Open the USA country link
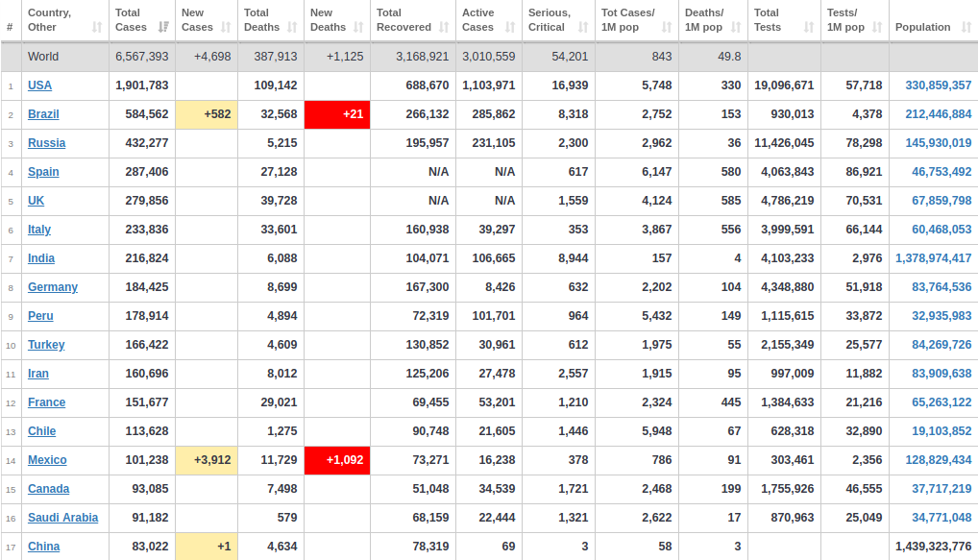The height and width of the screenshot is (560, 978). [x=40, y=85]
